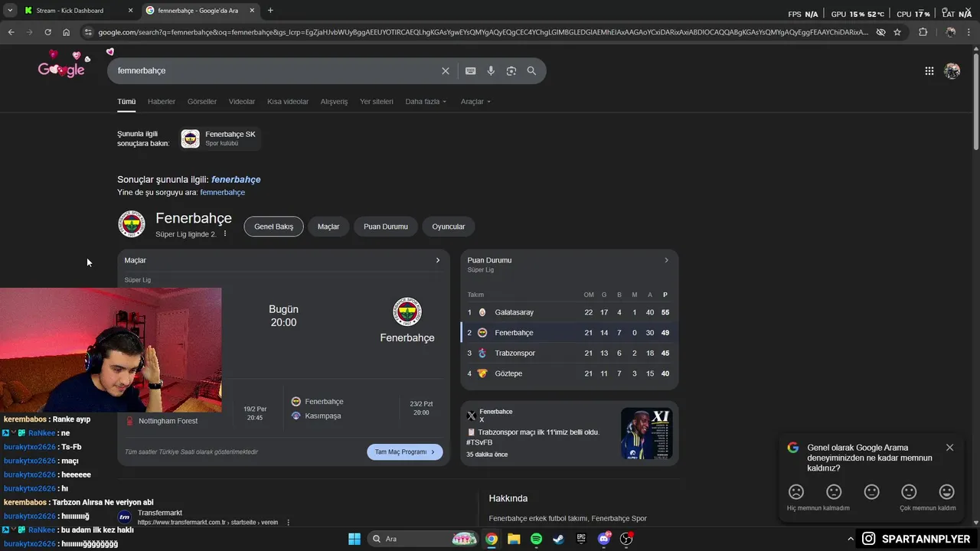Image resolution: width=980 pixels, height=551 pixels.
Task: Select the second dissatisfied face rating
Action: point(834,491)
